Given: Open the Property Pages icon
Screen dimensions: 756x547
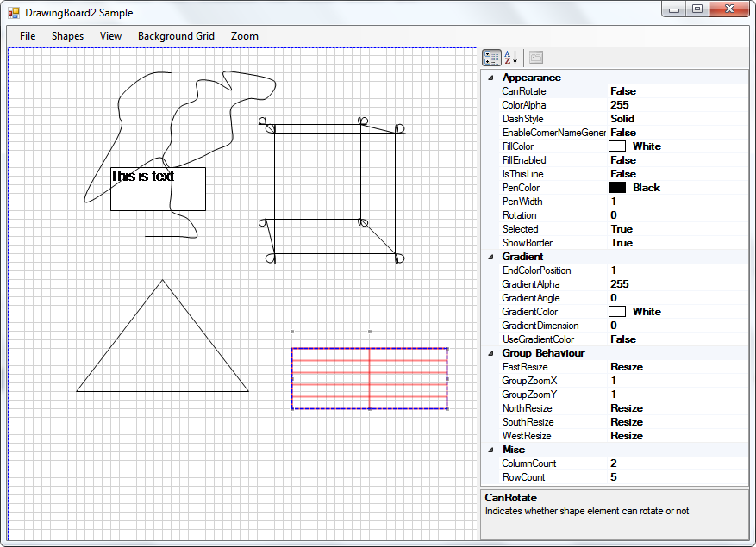Looking at the screenshot, I should click(x=536, y=58).
